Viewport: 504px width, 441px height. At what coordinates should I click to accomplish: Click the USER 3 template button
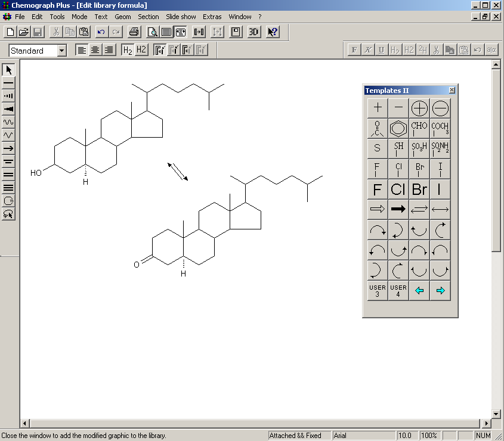[x=378, y=291]
